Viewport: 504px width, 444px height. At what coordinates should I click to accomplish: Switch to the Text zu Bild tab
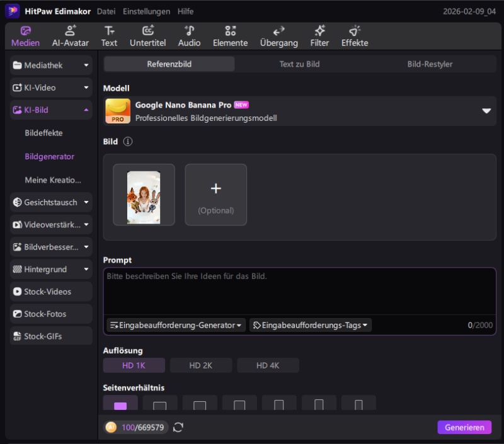point(299,64)
